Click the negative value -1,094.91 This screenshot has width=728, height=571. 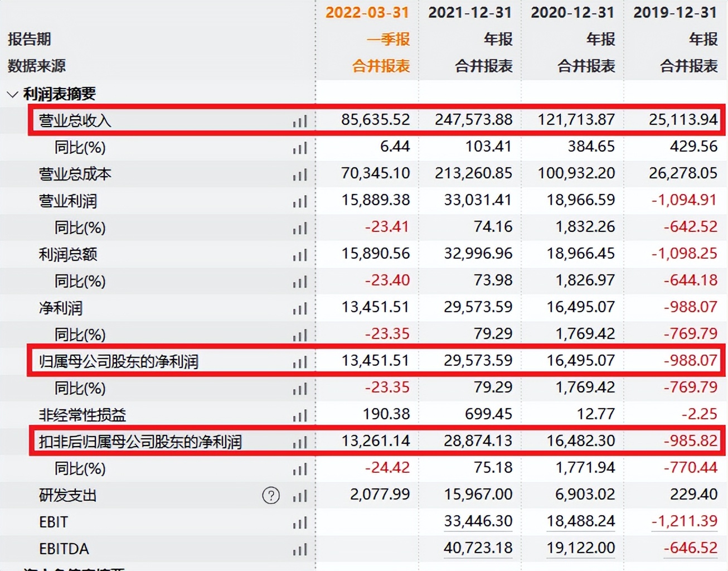point(684,200)
